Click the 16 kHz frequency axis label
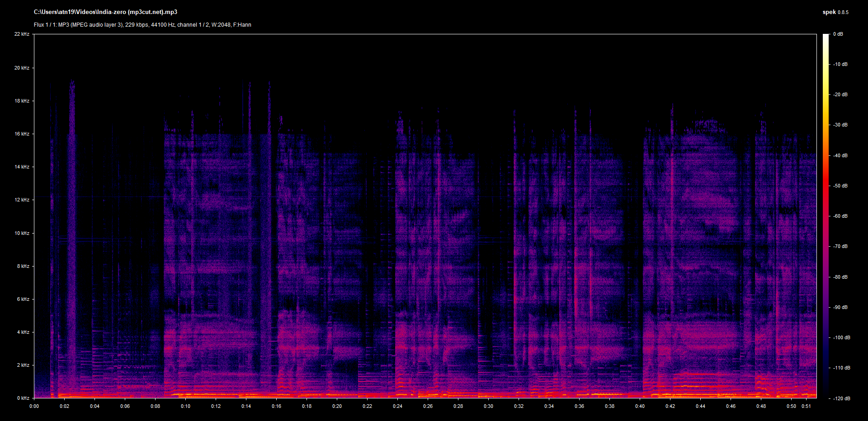Screen dimensions: 868x421 tap(22, 134)
